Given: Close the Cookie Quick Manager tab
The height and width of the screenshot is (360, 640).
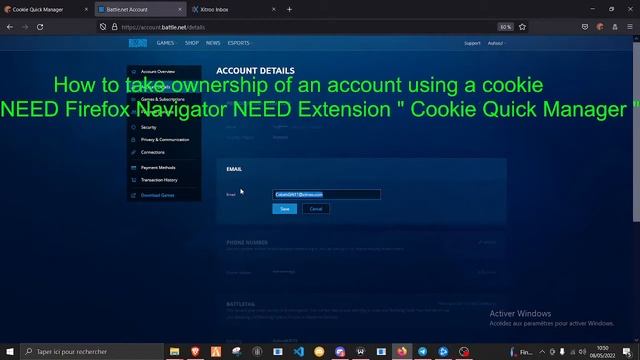Looking at the screenshot, I should tap(86, 9).
